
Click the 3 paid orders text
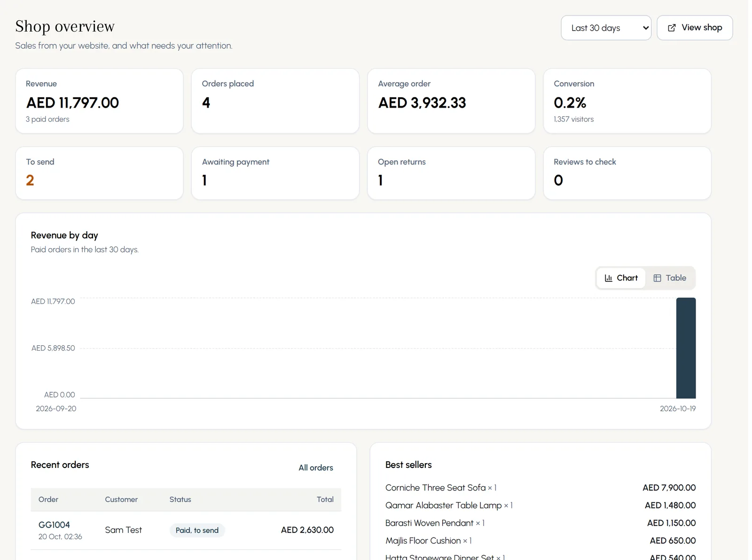47,119
